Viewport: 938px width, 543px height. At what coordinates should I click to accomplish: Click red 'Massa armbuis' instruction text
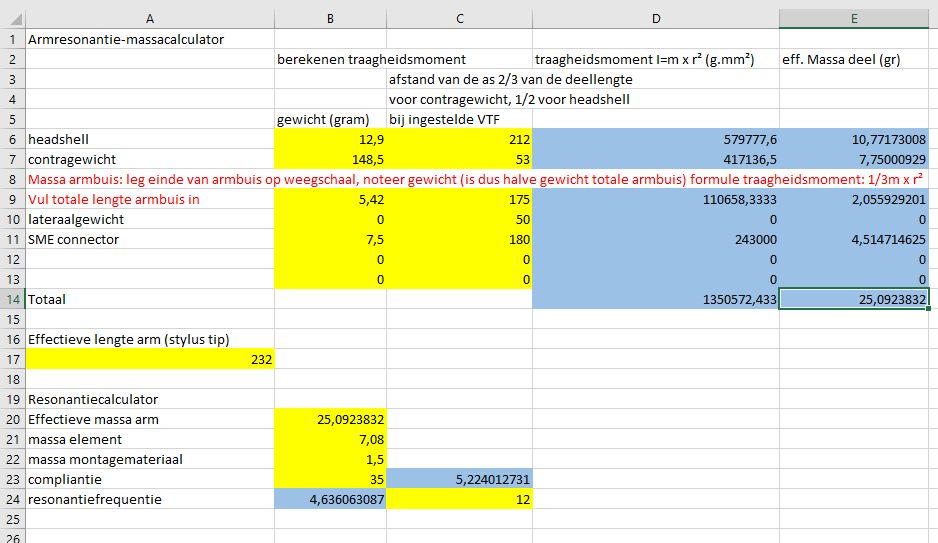(x=475, y=179)
